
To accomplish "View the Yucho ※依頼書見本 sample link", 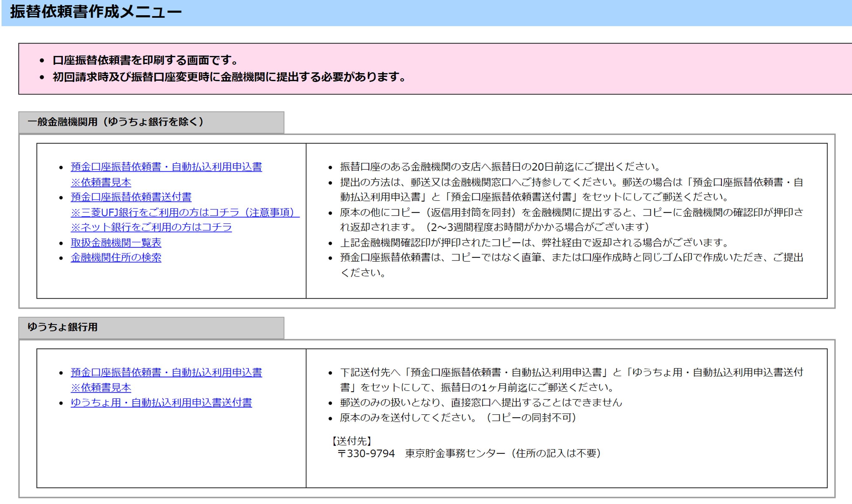I will coord(100,388).
